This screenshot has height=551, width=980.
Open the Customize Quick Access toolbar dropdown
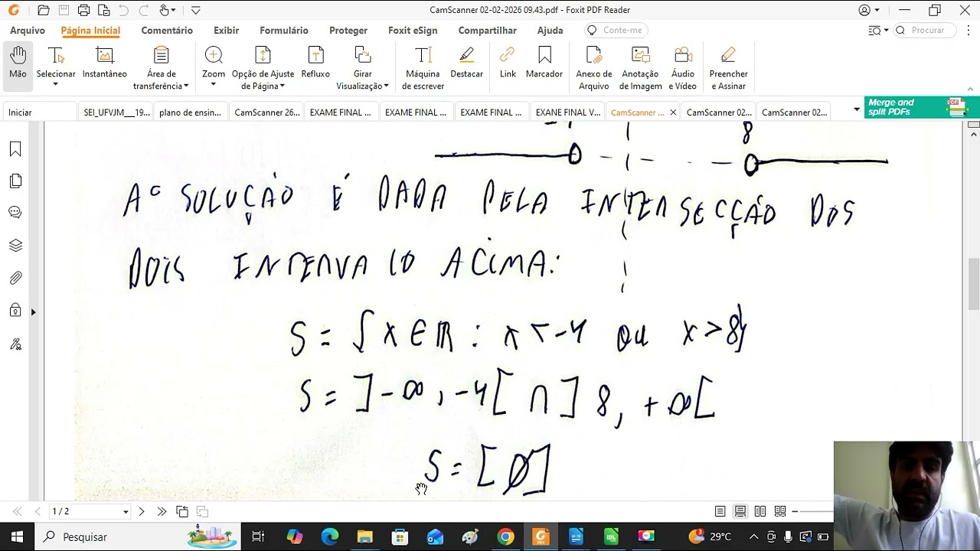click(x=196, y=10)
